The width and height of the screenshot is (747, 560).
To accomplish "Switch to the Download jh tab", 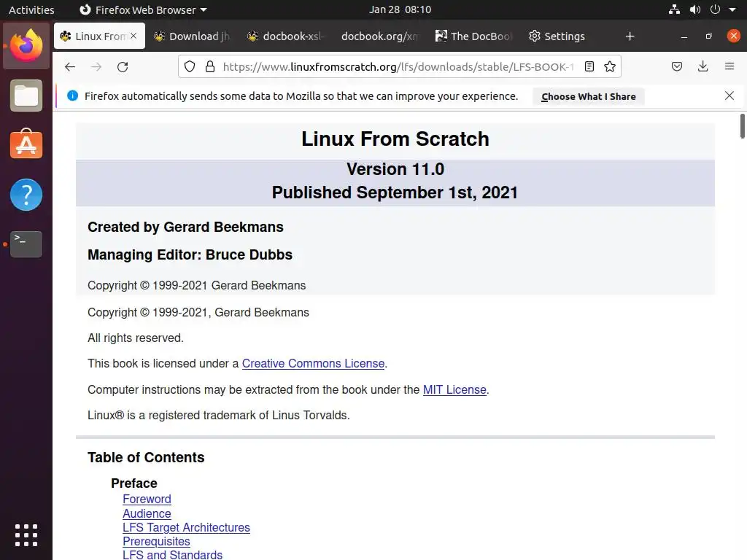I will click(x=191, y=36).
